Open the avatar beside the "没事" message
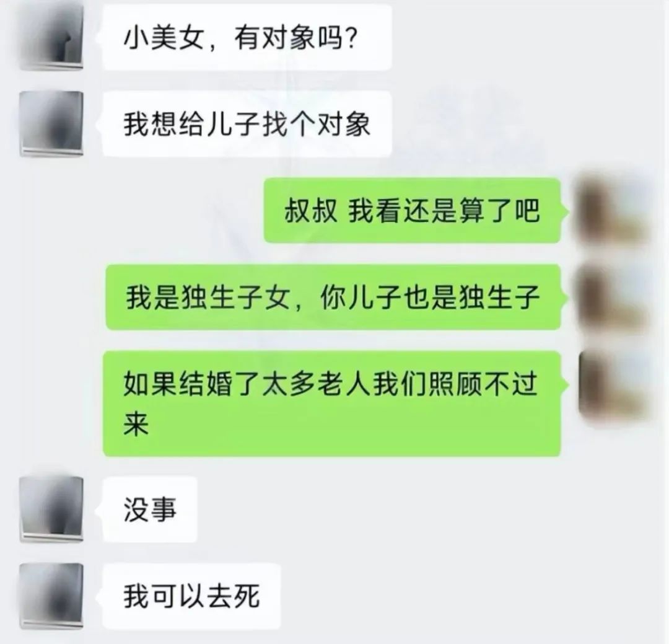The width and height of the screenshot is (669, 644). 51,509
